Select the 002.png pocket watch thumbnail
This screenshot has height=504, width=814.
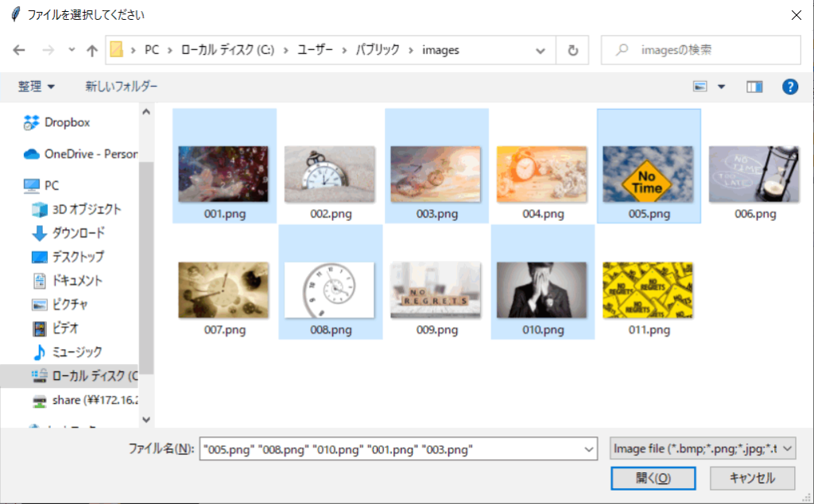[329, 169]
